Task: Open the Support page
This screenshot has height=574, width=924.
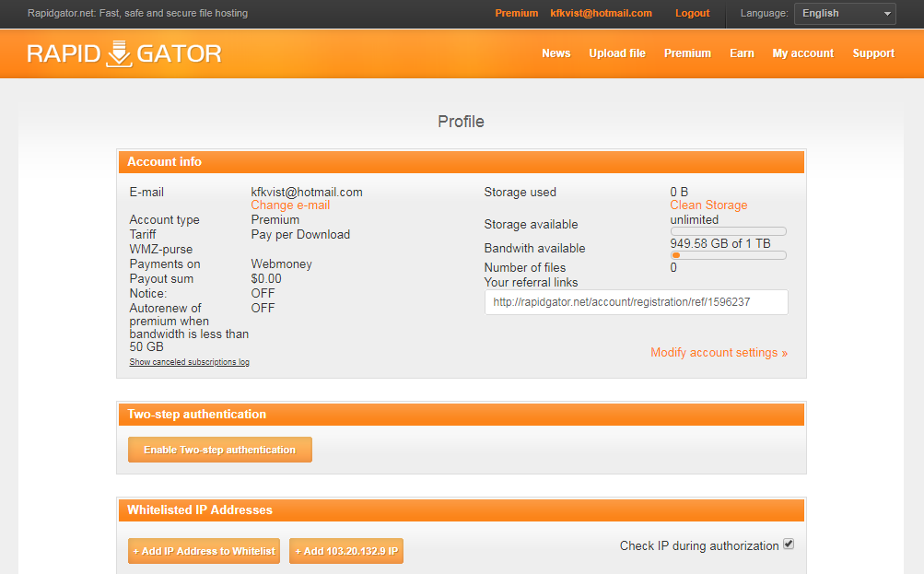Action: pos(873,53)
